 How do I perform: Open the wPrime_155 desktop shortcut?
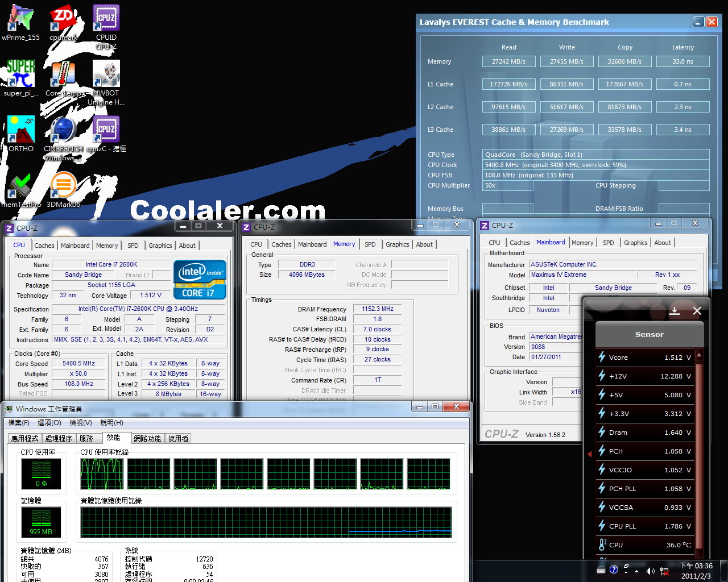[x=20, y=23]
